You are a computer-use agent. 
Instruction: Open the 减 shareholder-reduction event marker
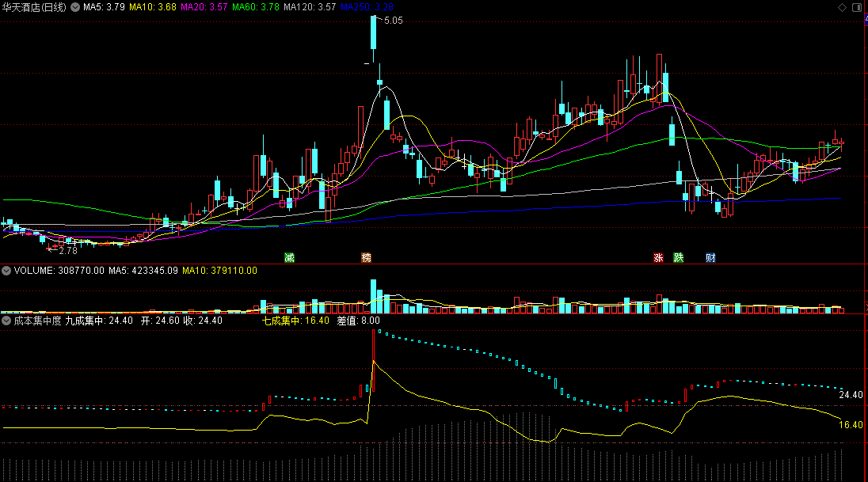(290, 257)
